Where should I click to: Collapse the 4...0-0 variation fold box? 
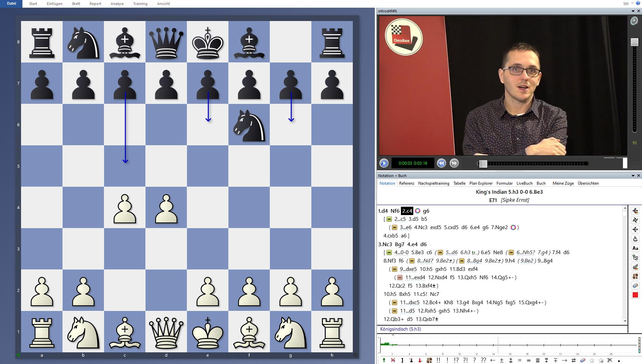coord(389,252)
